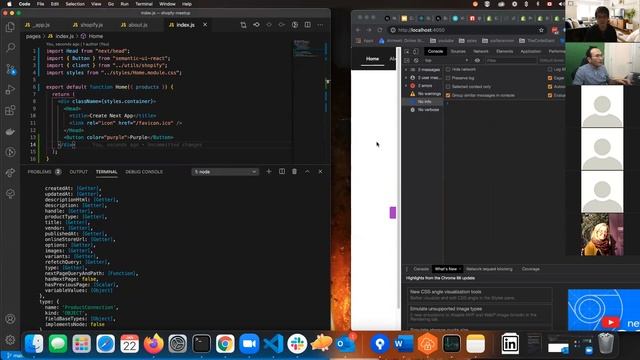Click the purple button on the webpage
The image size is (640, 360).
tap(393, 213)
